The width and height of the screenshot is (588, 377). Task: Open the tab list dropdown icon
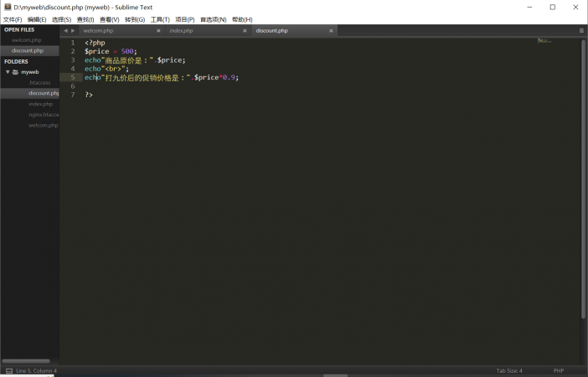pyautogui.click(x=581, y=31)
